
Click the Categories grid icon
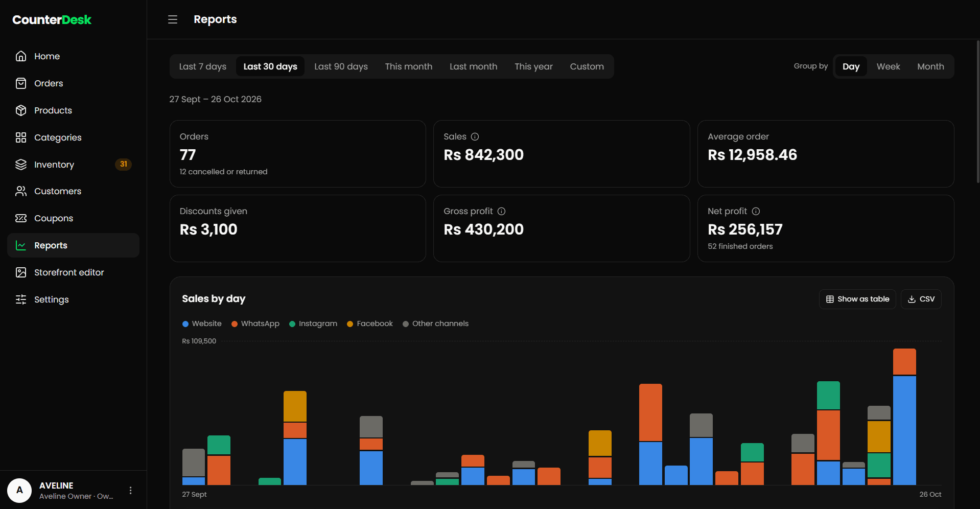click(x=21, y=137)
